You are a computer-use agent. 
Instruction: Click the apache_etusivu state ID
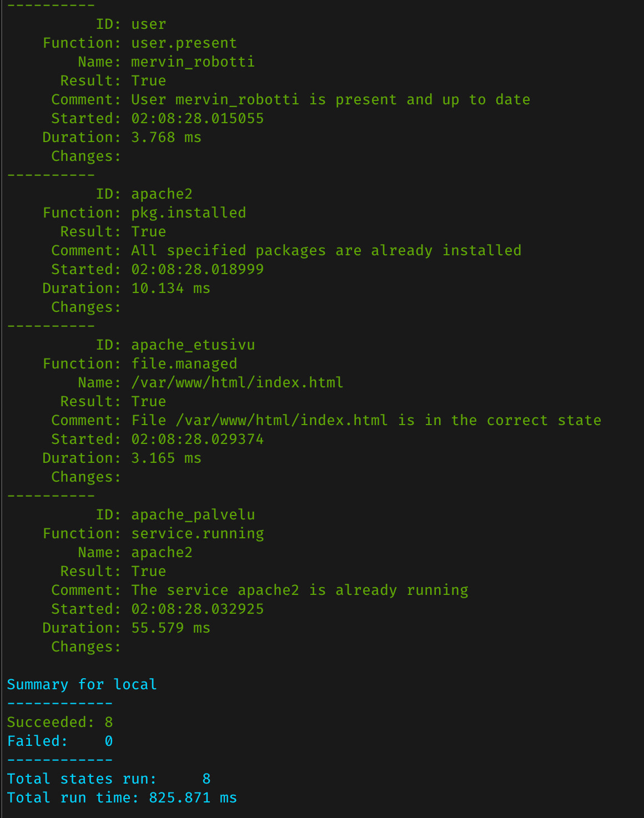tap(193, 345)
